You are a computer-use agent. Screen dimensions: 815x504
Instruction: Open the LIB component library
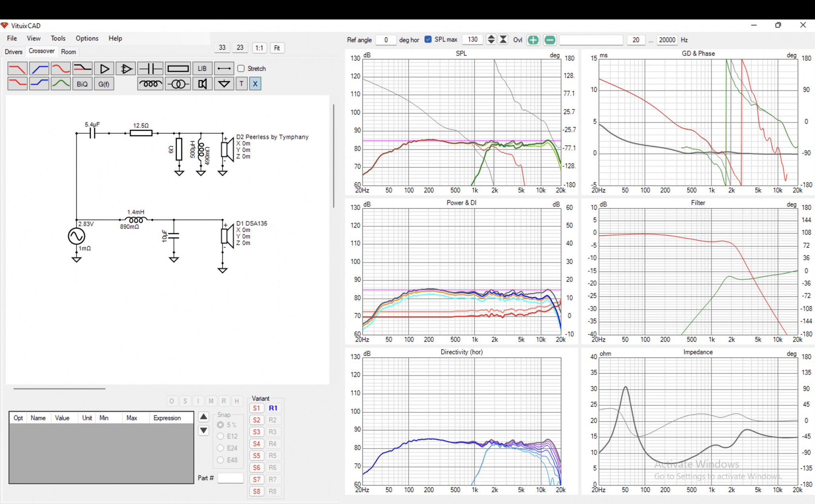click(x=202, y=69)
